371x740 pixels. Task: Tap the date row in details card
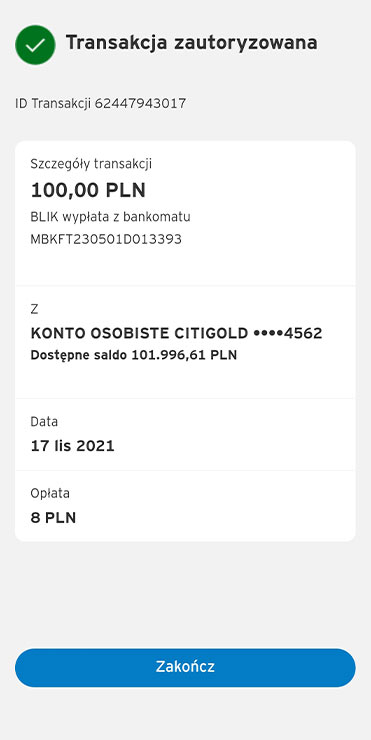click(185, 435)
